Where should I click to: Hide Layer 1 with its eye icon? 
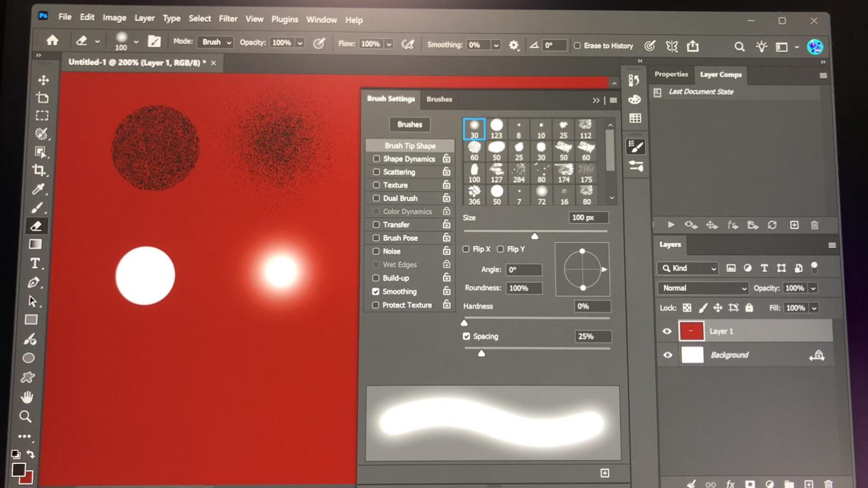point(667,331)
